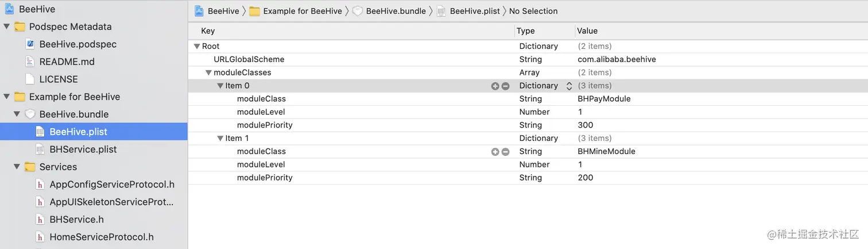Click Example for BeeHive in breadcrumb bar
Image resolution: width=868 pixels, height=249 pixels.
click(x=303, y=11)
